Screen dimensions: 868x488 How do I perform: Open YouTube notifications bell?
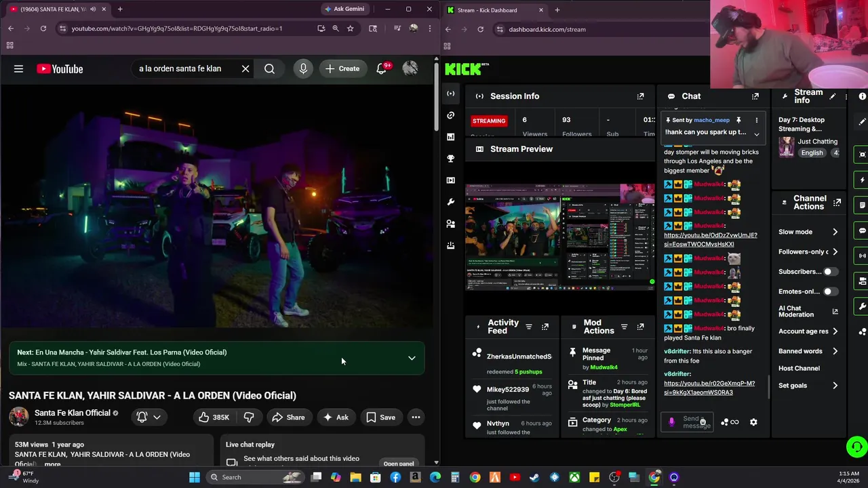tap(382, 68)
